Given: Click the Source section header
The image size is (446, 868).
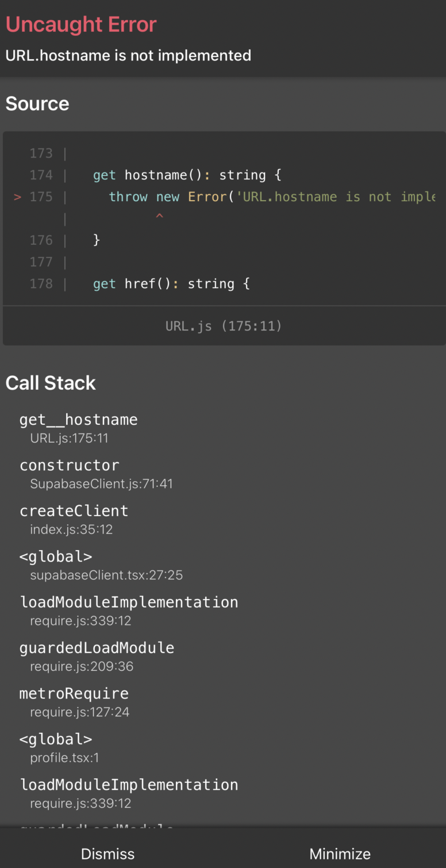Looking at the screenshot, I should [x=37, y=103].
